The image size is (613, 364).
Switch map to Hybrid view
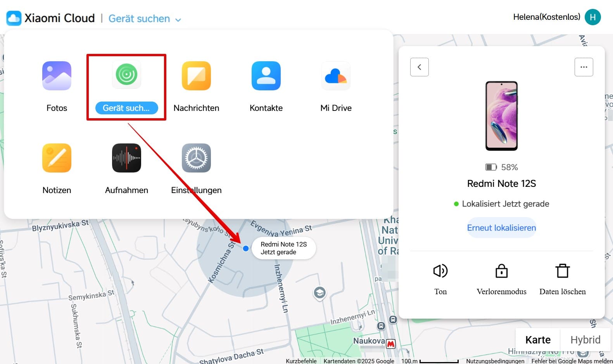[x=585, y=340]
